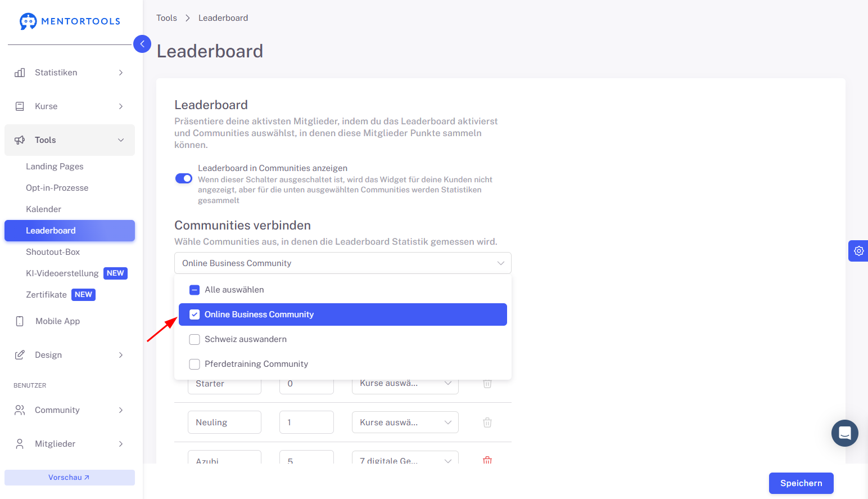This screenshot has height=499, width=868.
Task: Open Kurse auswählen dropdown for Neuling
Action: (405, 422)
